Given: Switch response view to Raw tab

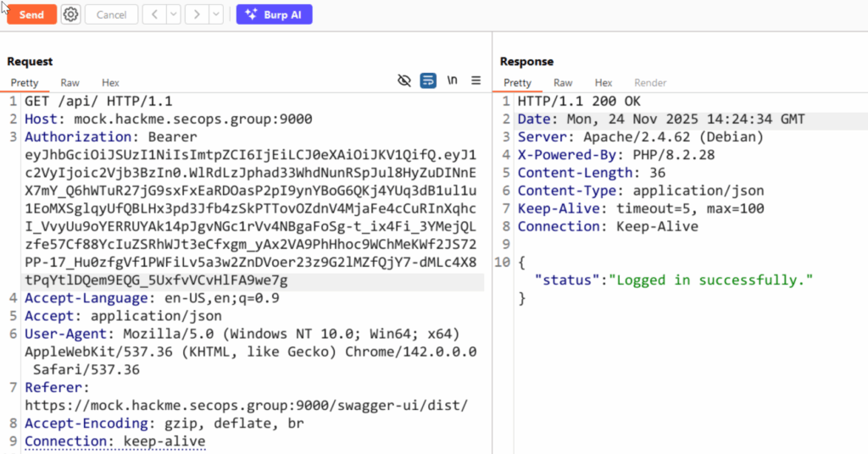Looking at the screenshot, I should (563, 83).
